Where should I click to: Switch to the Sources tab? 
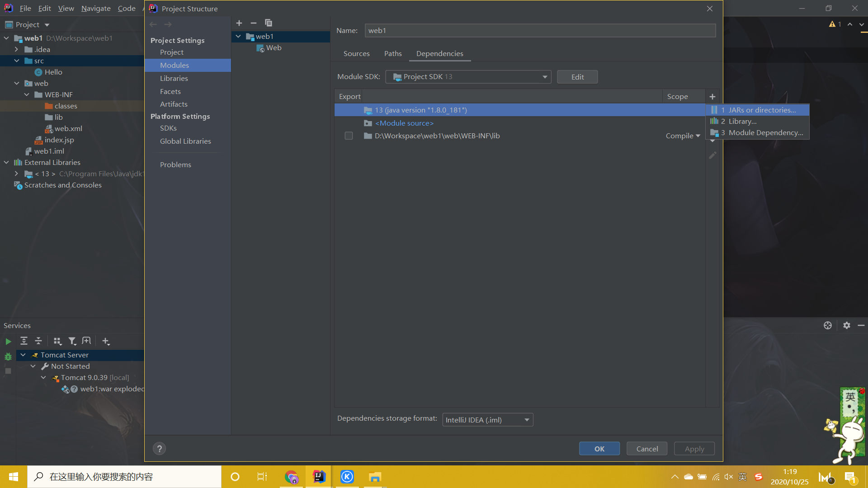click(x=356, y=54)
